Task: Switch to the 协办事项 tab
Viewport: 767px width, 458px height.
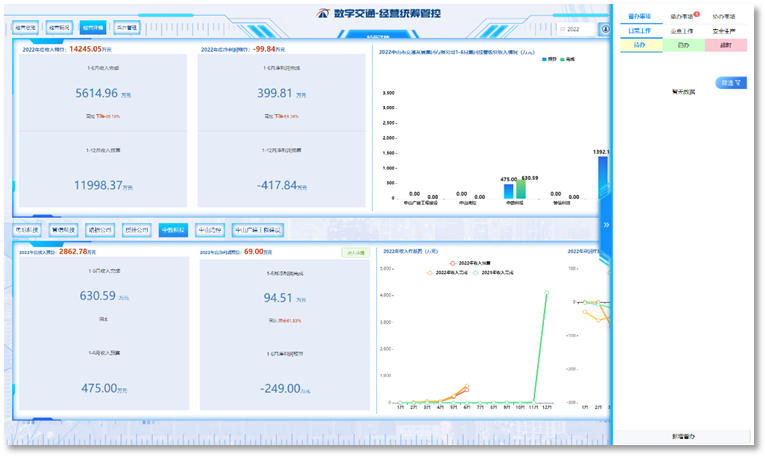Action: click(723, 17)
